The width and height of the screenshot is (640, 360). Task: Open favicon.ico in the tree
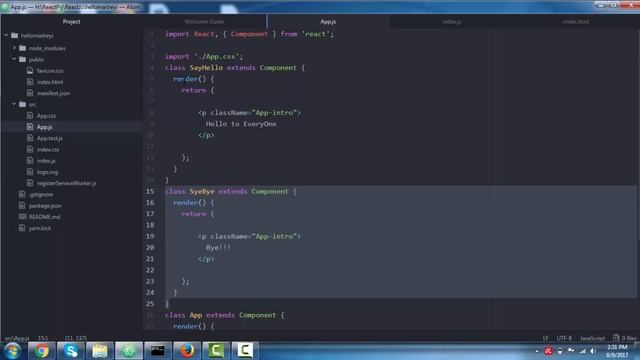(50, 71)
